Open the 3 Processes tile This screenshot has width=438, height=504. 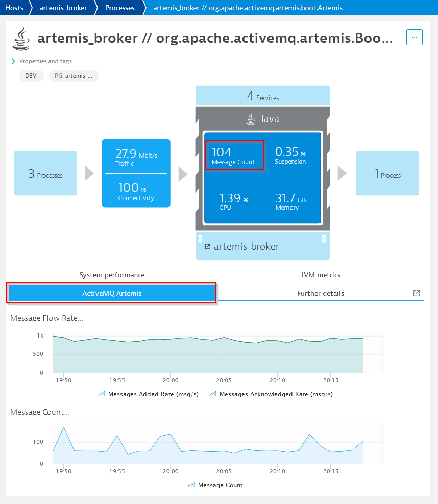(45, 173)
